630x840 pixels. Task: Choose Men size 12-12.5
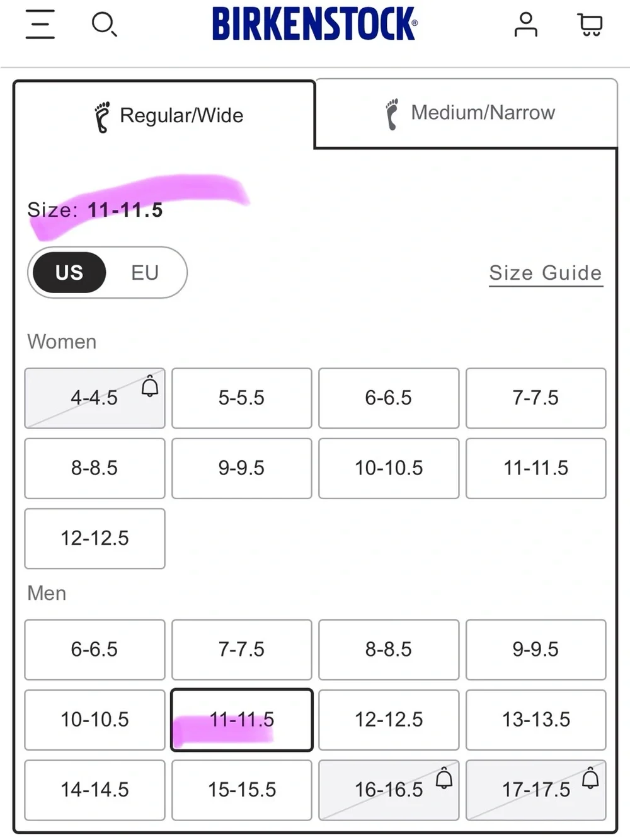coord(389,720)
